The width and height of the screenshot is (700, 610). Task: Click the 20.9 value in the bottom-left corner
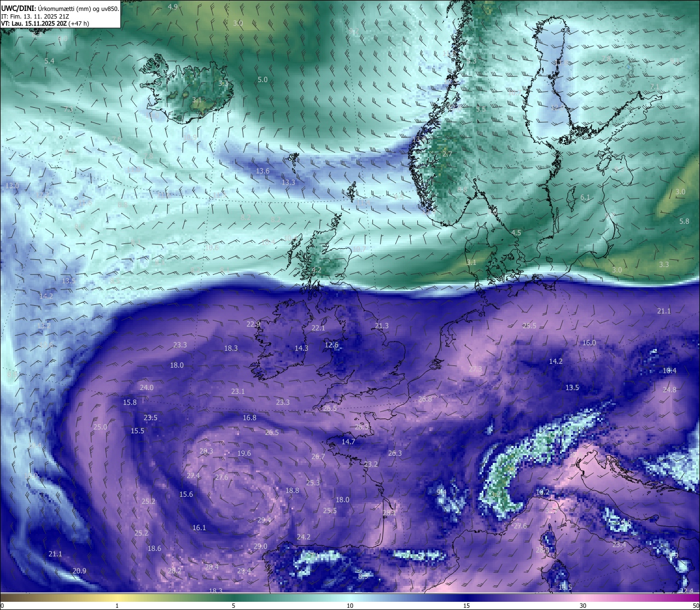click(x=79, y=571)
